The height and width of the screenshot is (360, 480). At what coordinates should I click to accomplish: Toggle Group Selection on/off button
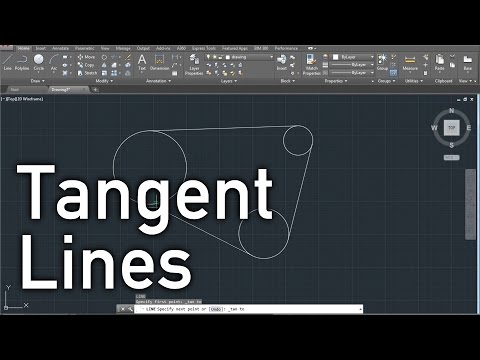(x=394, y=73)
